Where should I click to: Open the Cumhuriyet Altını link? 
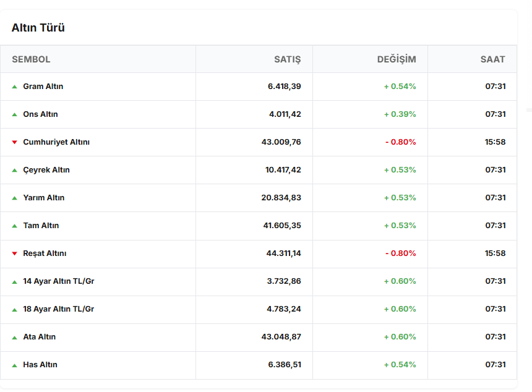pos(56,142)
